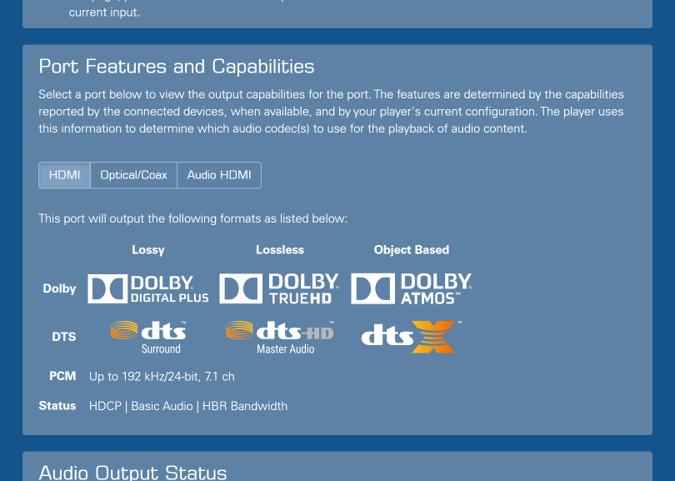Viewport: 675px width, 481px height.
Task: Click the Object Based column header
Action: point(411,250)
